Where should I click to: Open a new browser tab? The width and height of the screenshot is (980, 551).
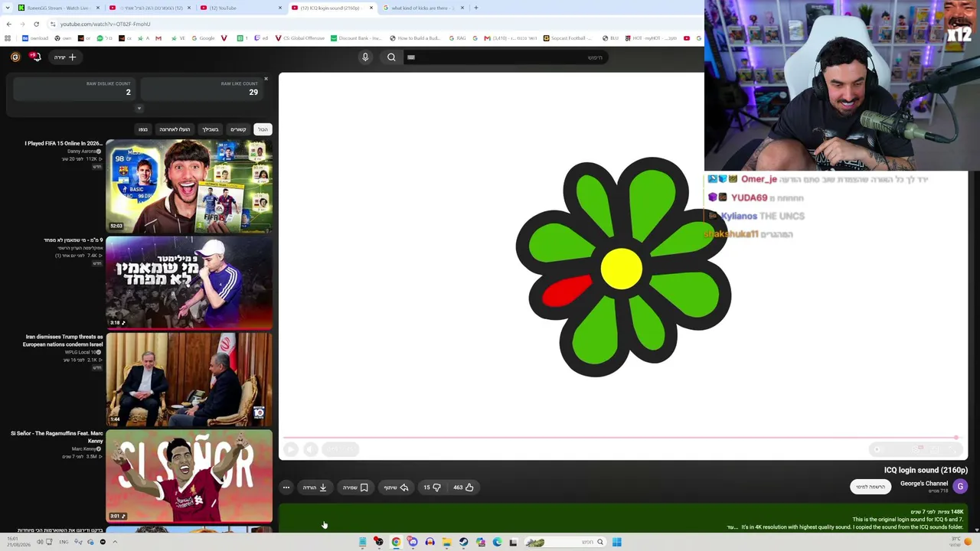[476, 8]
